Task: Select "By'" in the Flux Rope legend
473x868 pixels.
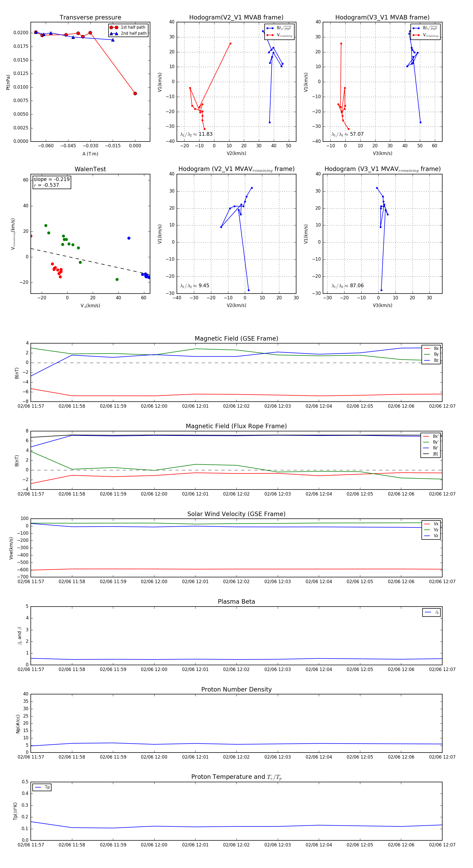Action: [x=431, y=442]
